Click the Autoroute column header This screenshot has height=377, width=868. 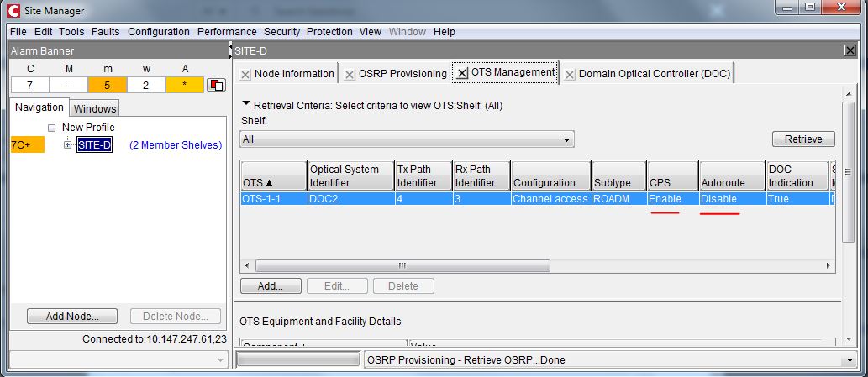[x=732, y=175]
